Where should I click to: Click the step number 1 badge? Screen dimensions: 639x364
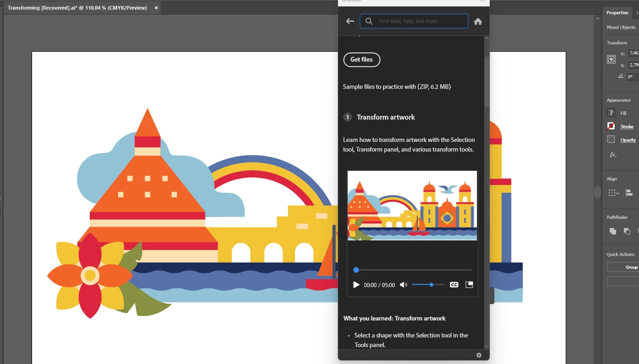point(348,117)
